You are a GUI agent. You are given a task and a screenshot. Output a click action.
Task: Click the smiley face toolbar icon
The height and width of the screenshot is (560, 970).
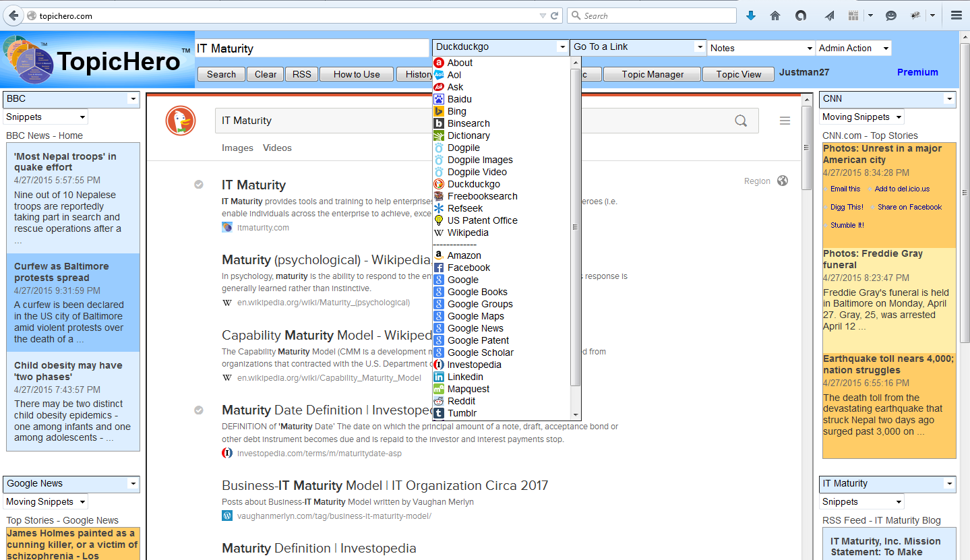(891, 15)
